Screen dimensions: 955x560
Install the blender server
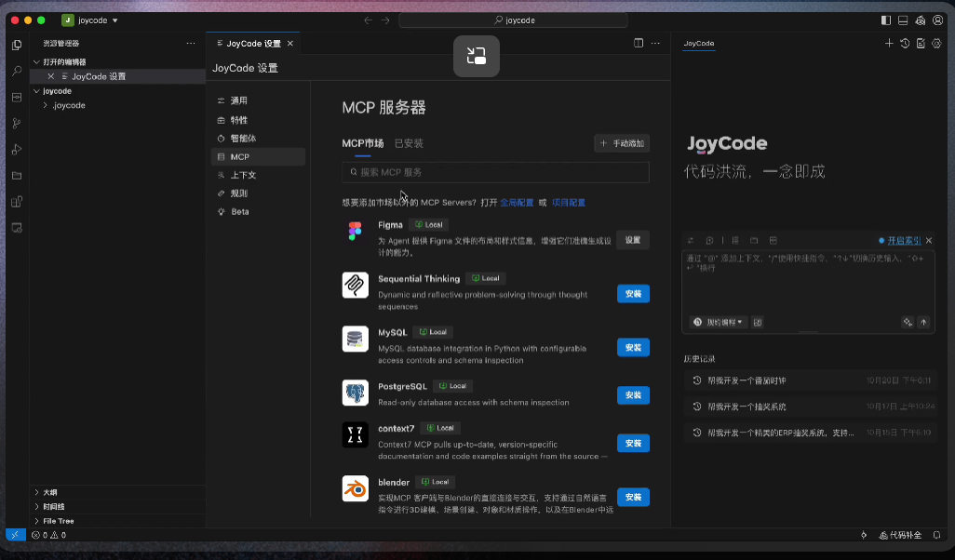634,498
